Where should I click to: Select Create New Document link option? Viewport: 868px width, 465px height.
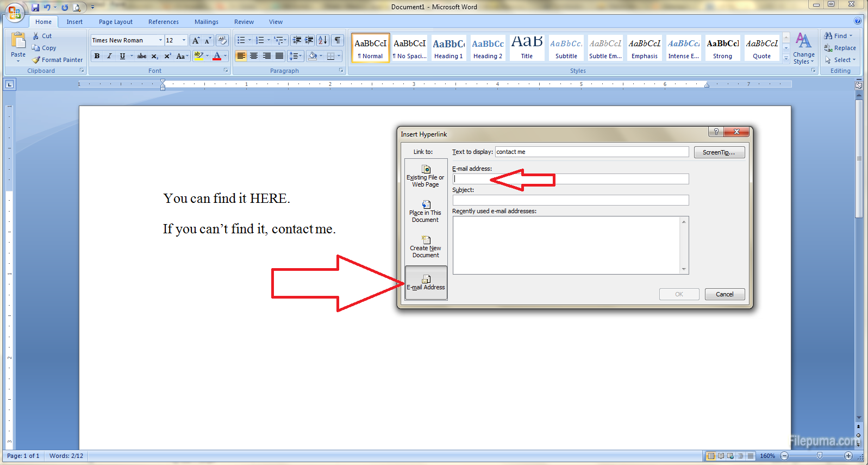(426, 246)
